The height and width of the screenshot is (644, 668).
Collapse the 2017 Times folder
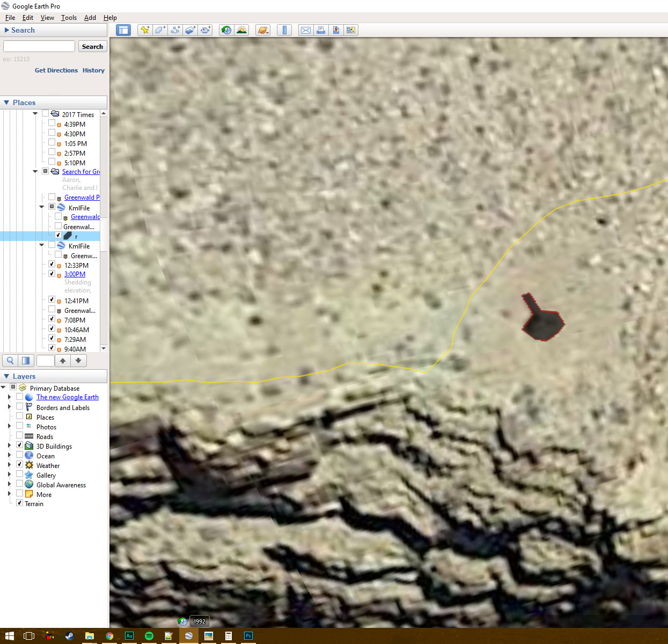(35, 114)
